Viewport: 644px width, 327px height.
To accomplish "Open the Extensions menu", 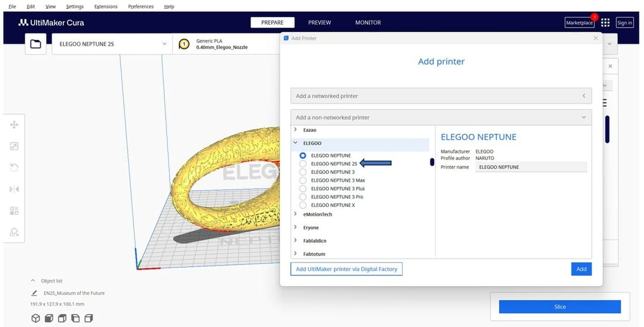I will pos(105,6).
